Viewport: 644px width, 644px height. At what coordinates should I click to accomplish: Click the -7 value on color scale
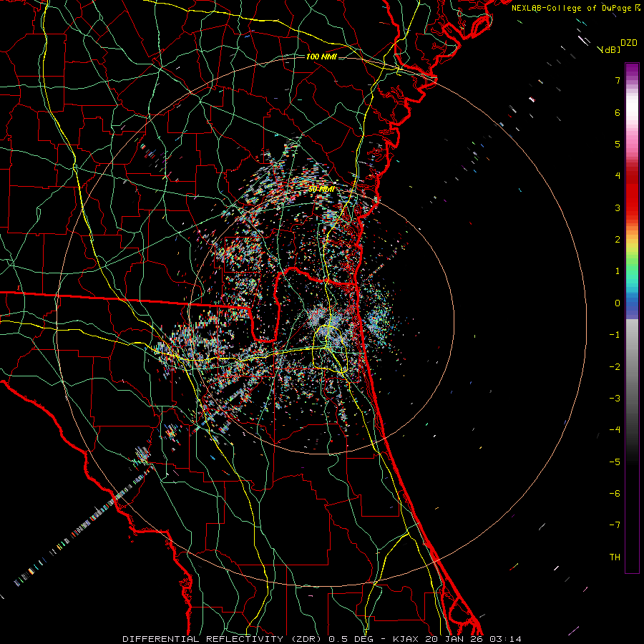tap(615, 525)
